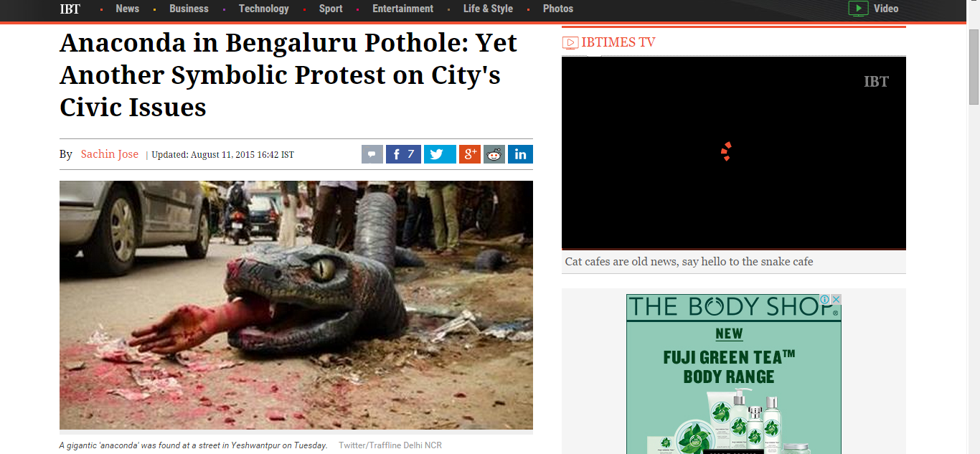
Task: Click the IBTimes TV play icon
Action: click(x=570, y=42)
